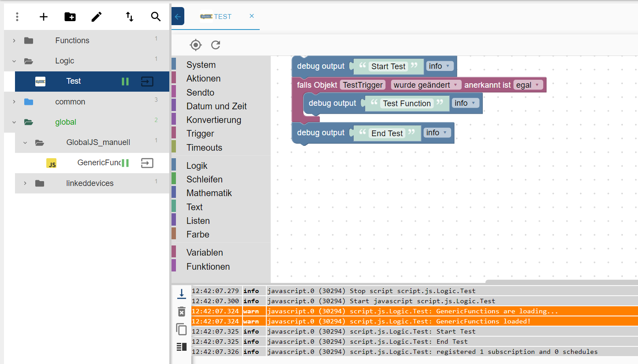The width and height of the screenshot is (638, 364).
Task: Click the 'GenericFunctions loaded!' warn log line
Action: [414, 321]
